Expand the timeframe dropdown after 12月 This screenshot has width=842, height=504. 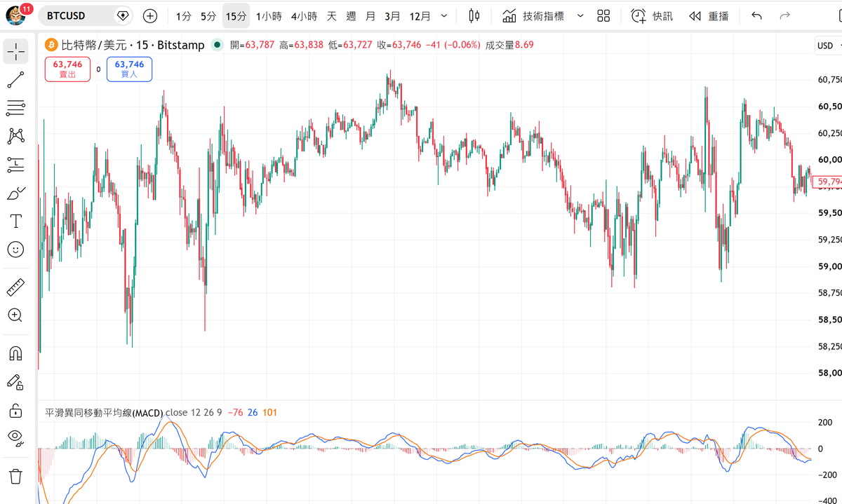click(x=442, y=15)
